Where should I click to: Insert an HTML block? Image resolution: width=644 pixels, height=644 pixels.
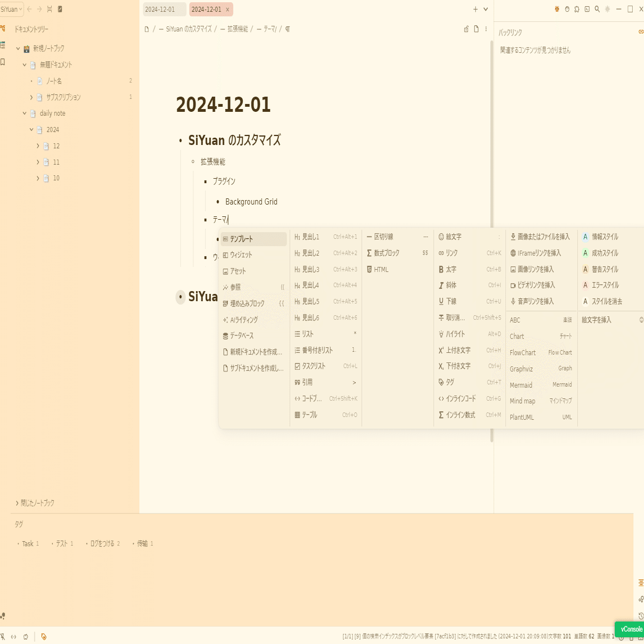[397, 269]
